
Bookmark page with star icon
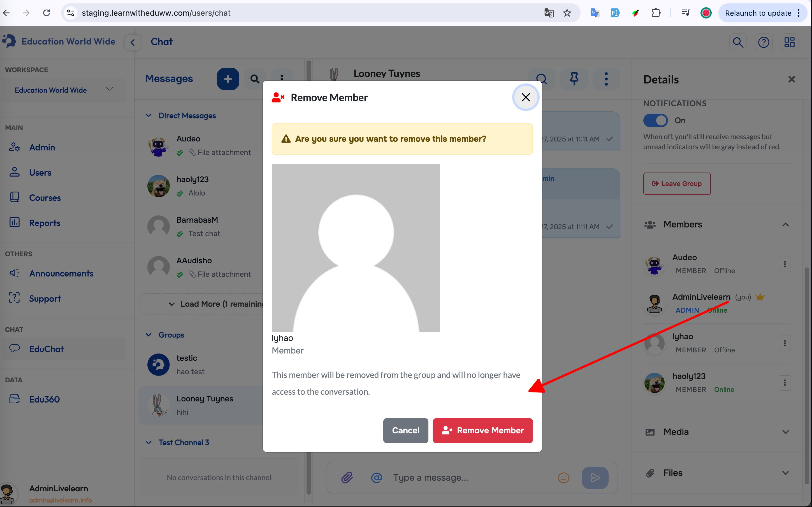[567, 13]
